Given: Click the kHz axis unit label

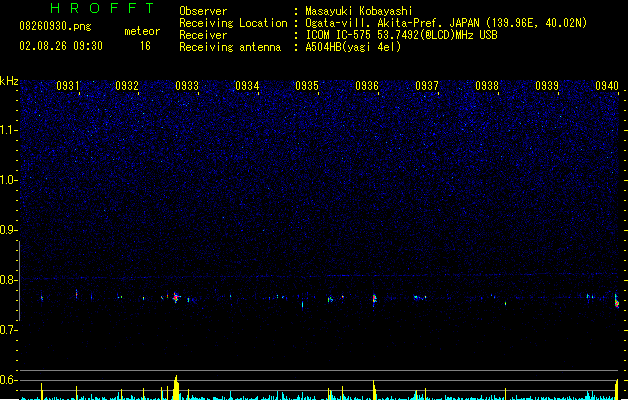Looking at the screenshot, I should coord(9,81).
